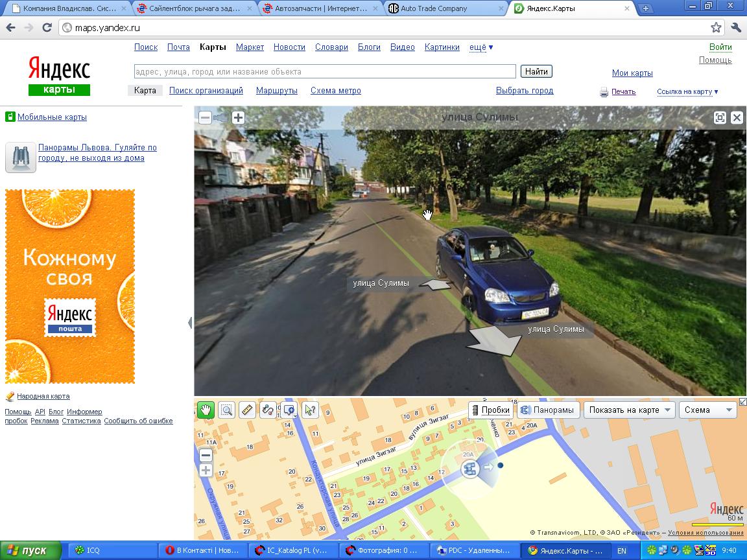The height and width of the screenshot is (560, 747).
Task: Collapse the left sidebar with the arrow handle
Action: tap(190, 323)
